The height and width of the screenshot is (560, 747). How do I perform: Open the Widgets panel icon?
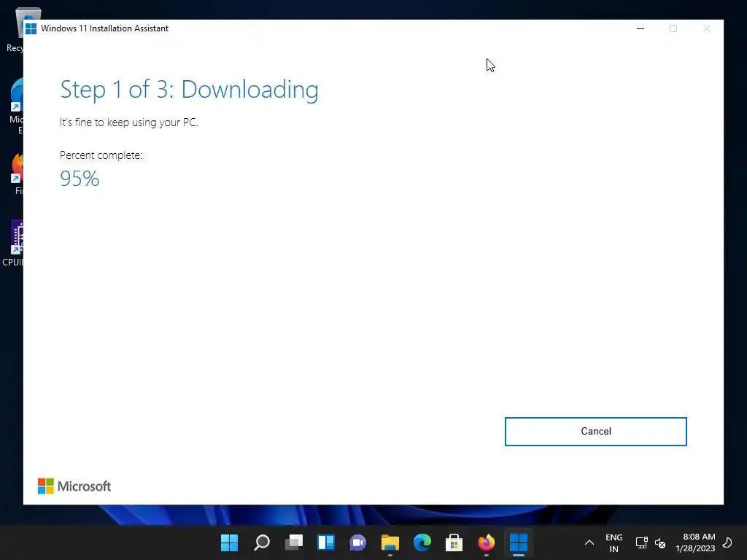click(326, 542)
